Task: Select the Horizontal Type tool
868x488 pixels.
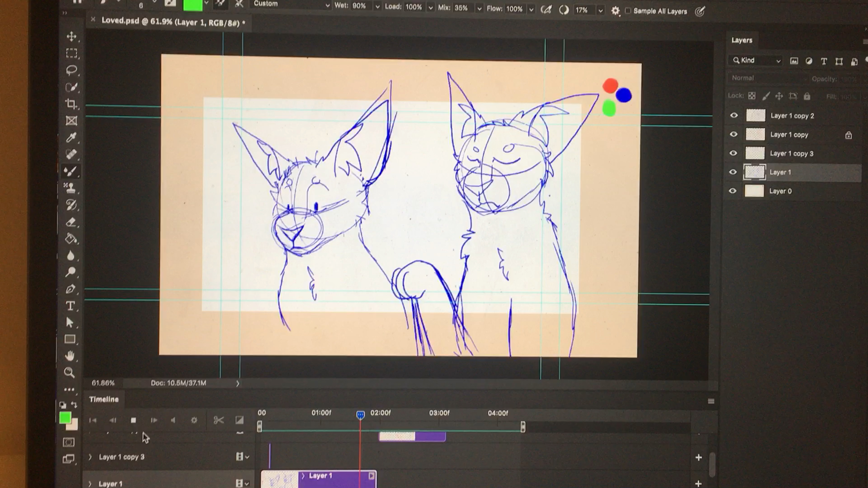Action: (x=70, y=306)
